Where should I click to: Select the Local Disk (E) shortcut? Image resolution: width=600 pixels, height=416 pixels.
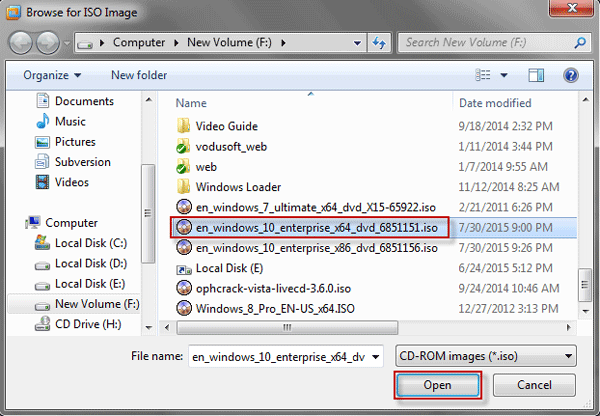click(x=220, y=268)
